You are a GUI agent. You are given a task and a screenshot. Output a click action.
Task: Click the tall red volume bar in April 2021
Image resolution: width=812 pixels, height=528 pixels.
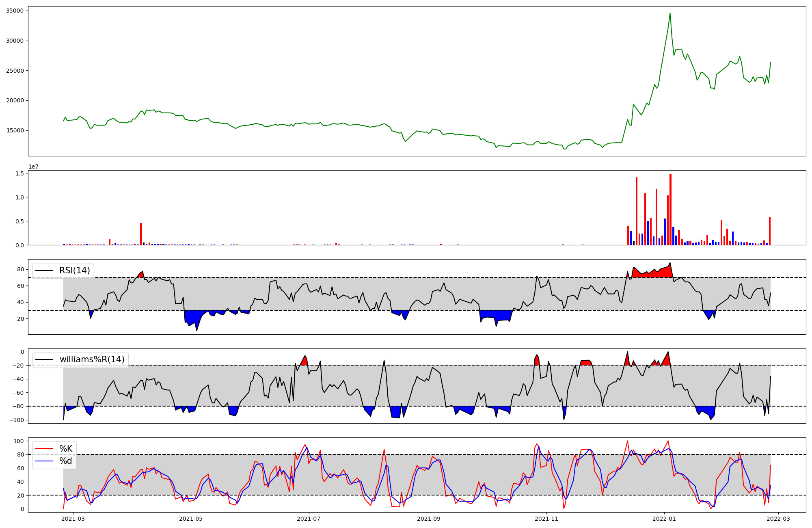point(141,234)
